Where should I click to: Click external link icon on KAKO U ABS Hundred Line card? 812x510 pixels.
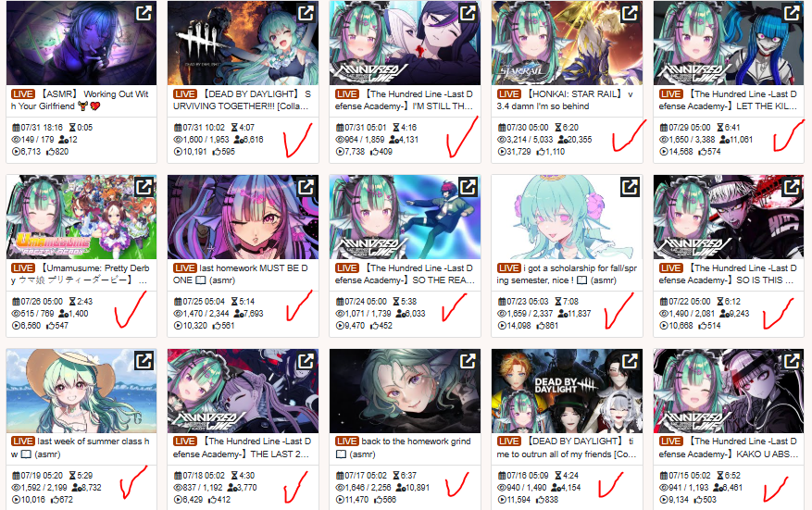tap(792, 360)
